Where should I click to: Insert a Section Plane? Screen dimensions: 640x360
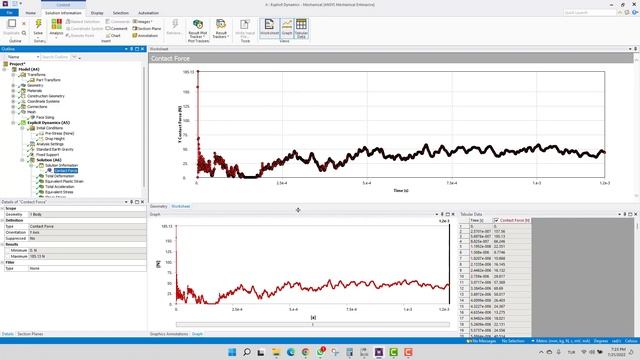coord(147,29)
